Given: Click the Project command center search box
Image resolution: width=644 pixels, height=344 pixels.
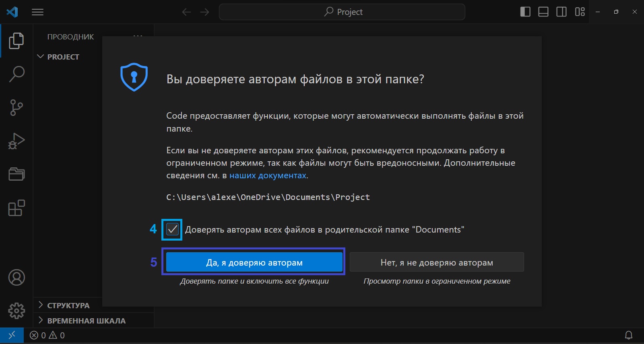Looking at the screenshot, I should point(342,12).
